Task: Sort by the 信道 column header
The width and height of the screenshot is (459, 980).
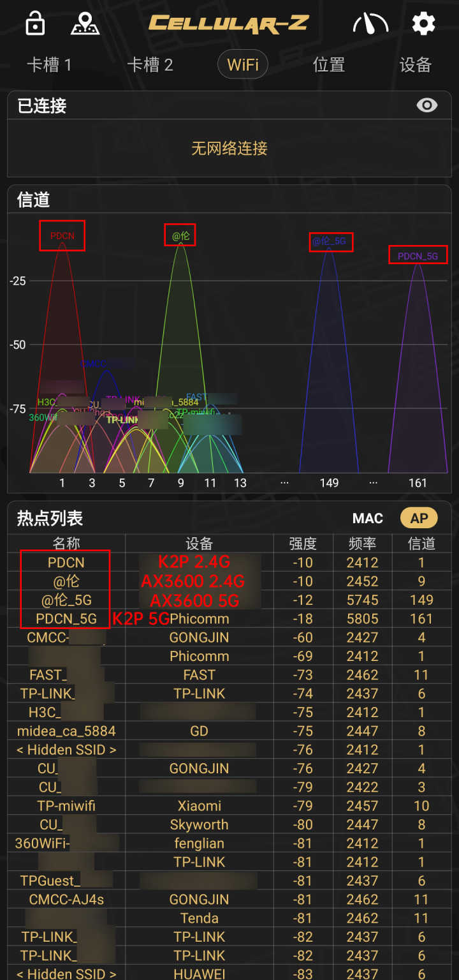Action: [x=421, y=544]
